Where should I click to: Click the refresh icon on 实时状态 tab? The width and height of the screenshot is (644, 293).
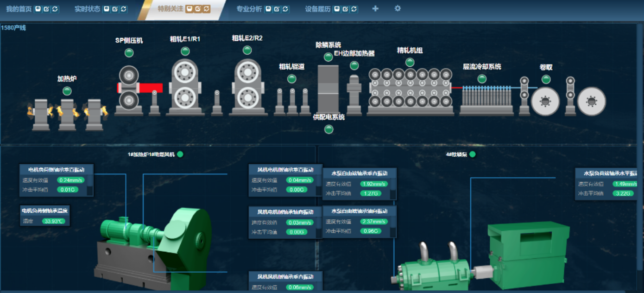point(123,9)
